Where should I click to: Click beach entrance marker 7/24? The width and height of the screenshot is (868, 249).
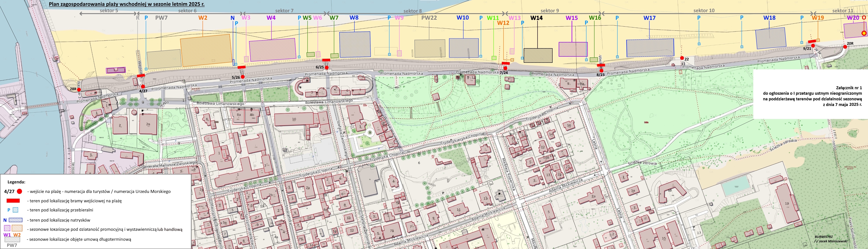click(x=505, y=69)
